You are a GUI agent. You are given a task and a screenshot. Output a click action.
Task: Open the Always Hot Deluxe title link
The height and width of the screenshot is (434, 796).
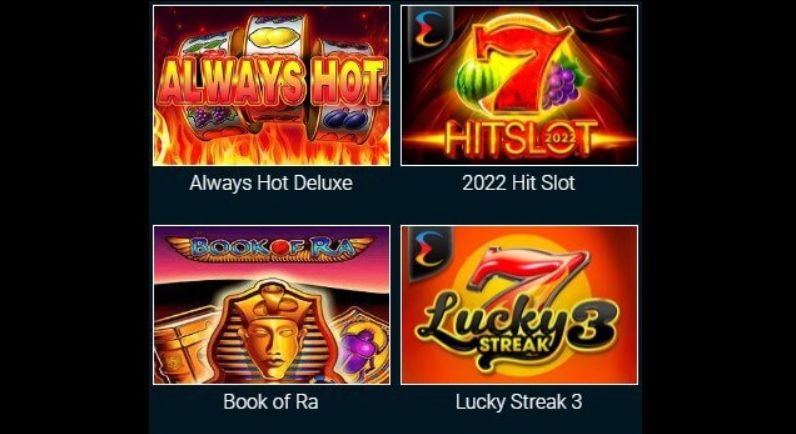coord(271,183)
